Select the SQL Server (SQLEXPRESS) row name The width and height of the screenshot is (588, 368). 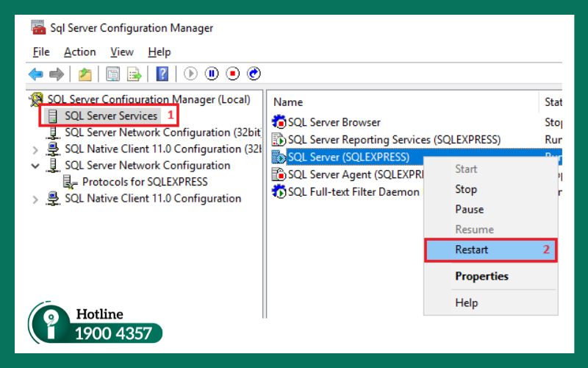[348, 157]
